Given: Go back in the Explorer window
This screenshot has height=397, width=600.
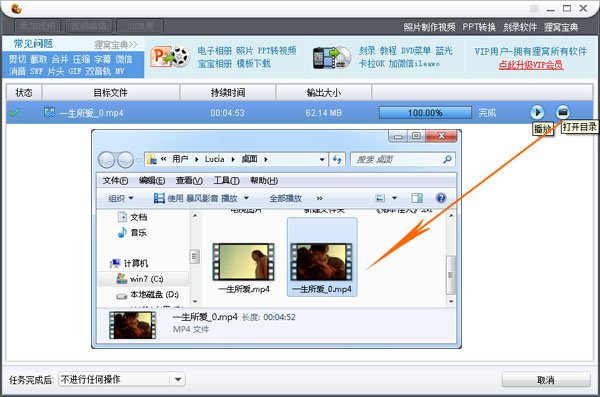Looking at the screenshot, I should point(107,160).
